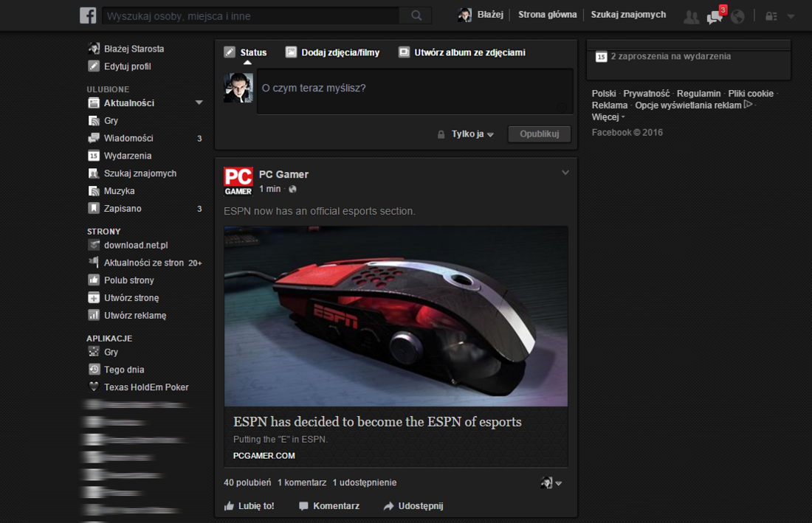
Task: Open the Prywatność footer link
Action: [x=647, y=94]
